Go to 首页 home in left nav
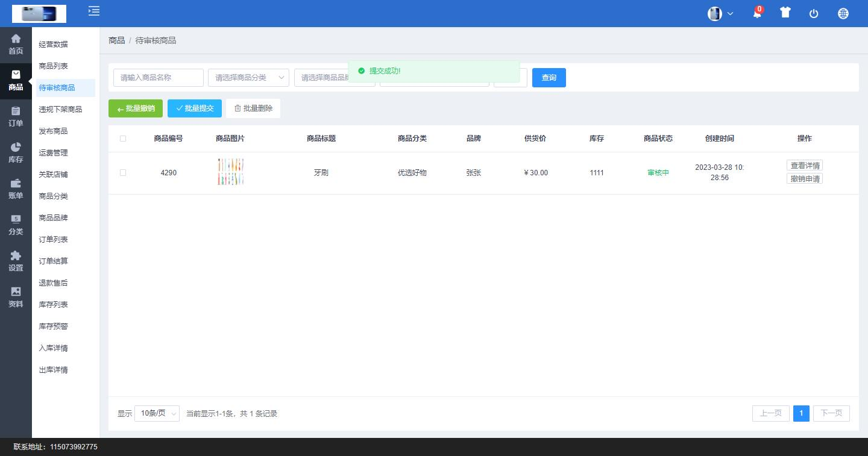Image resolution: width=868 pixels, height=456 pixels. click(x=16, y=45)
